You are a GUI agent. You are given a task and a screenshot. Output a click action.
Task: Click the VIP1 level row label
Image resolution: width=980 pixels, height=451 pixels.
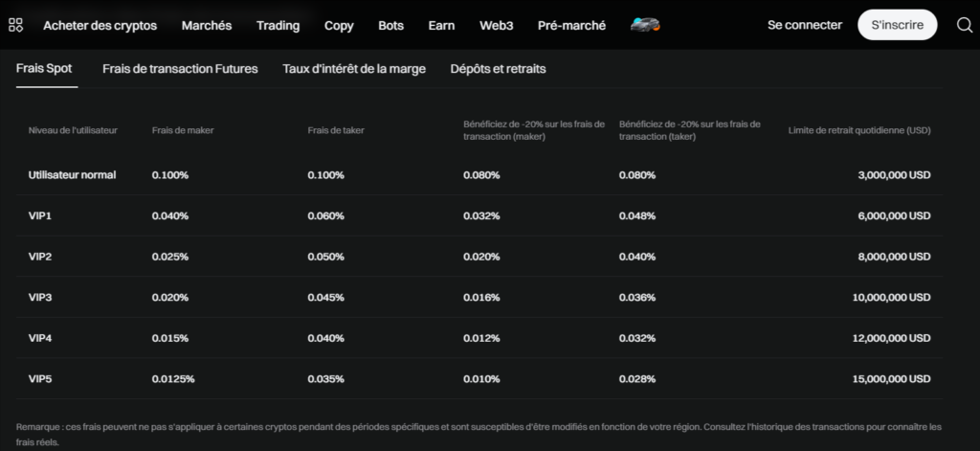[x=40, y=216]
